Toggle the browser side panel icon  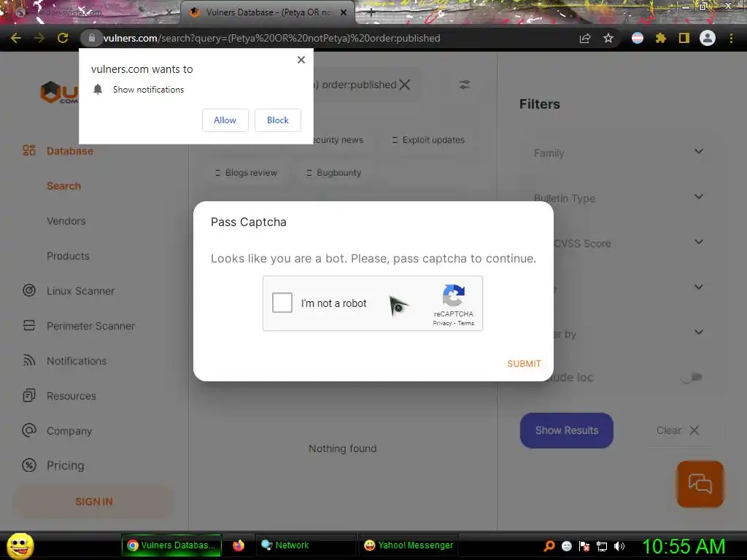tap(684, 38)
